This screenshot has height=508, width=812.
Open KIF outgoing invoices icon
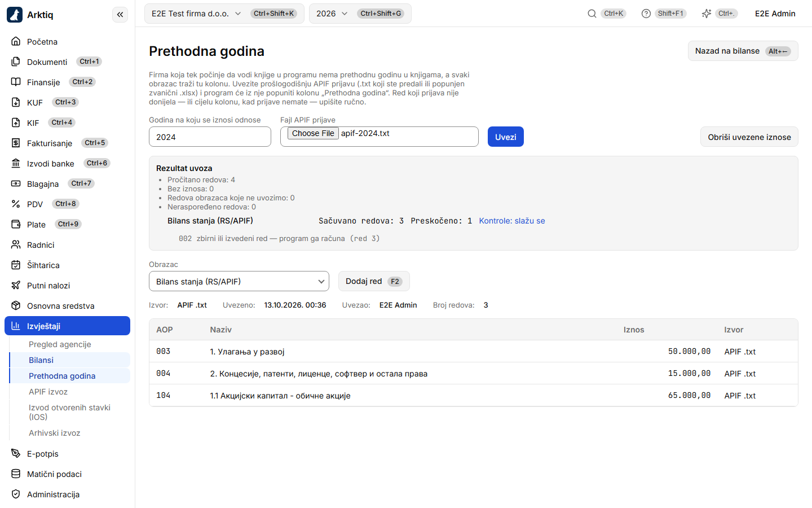coord(16,122)
